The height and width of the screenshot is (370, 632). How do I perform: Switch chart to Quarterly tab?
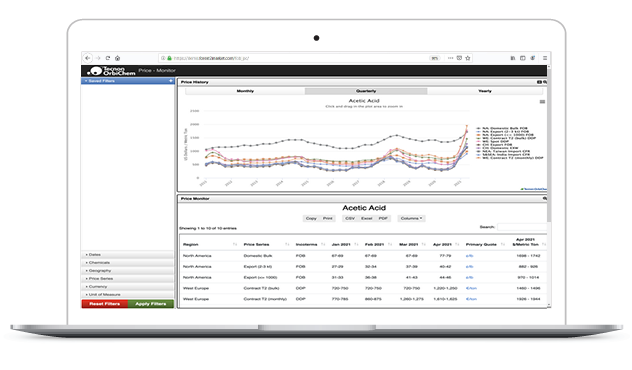click(x=366, y=91)
